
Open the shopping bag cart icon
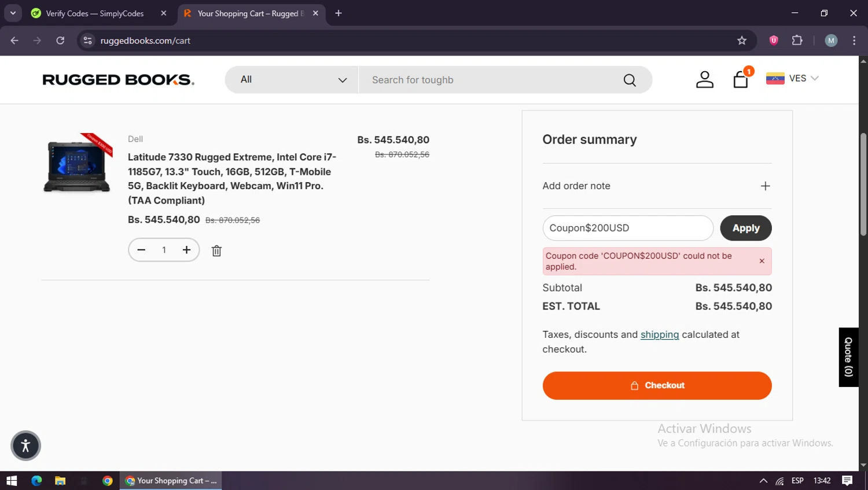(741, 79)
